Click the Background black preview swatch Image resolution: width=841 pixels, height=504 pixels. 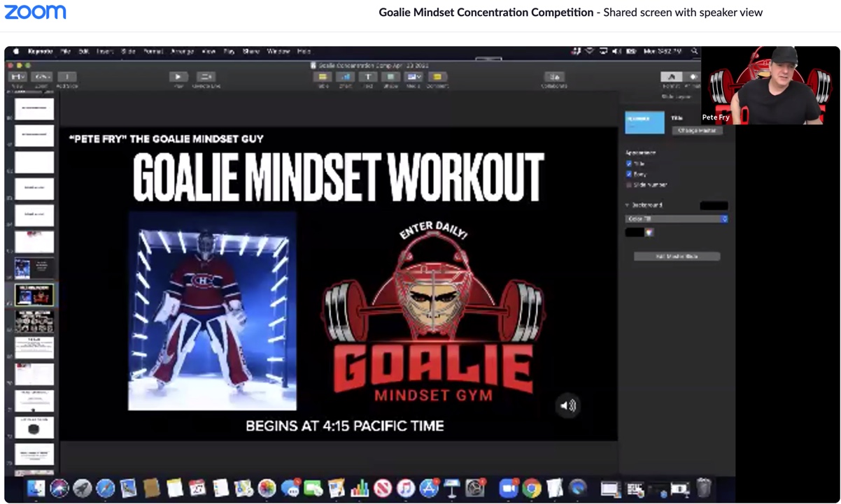tap(714, 206)
